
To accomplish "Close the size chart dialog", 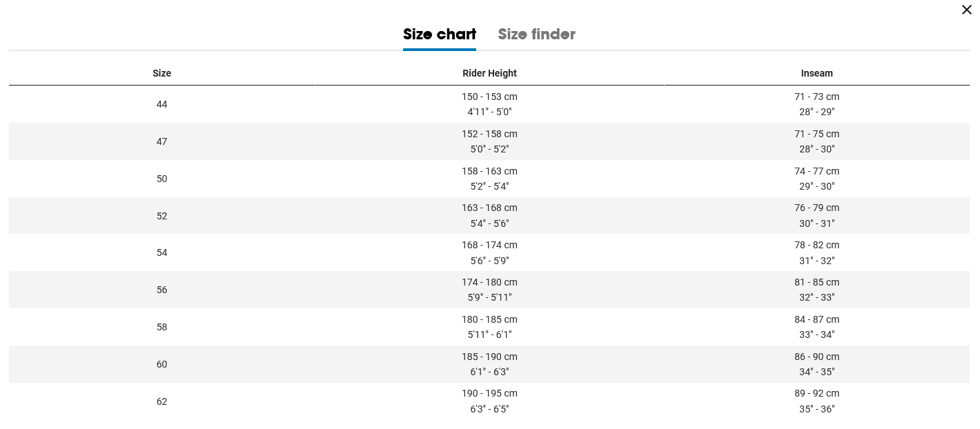I will pyautogui.click(x=966, y=10).
